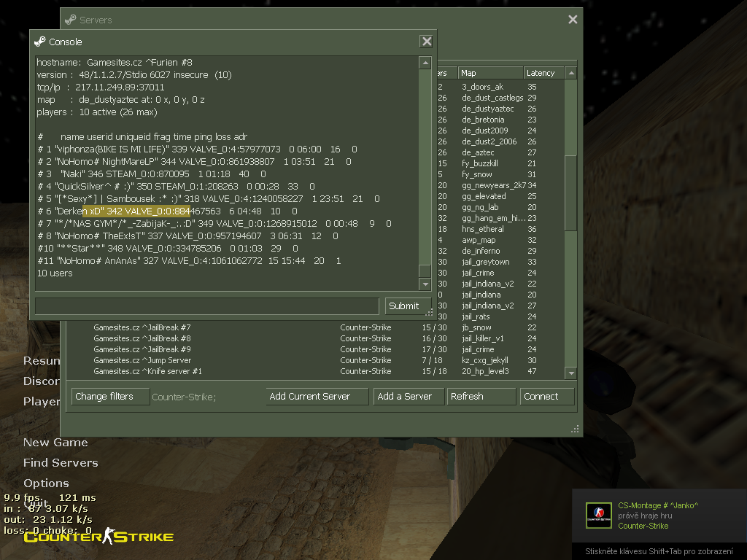Open New Game from main menu
Screen dimensions: 747x560
(x=55, y=443)
